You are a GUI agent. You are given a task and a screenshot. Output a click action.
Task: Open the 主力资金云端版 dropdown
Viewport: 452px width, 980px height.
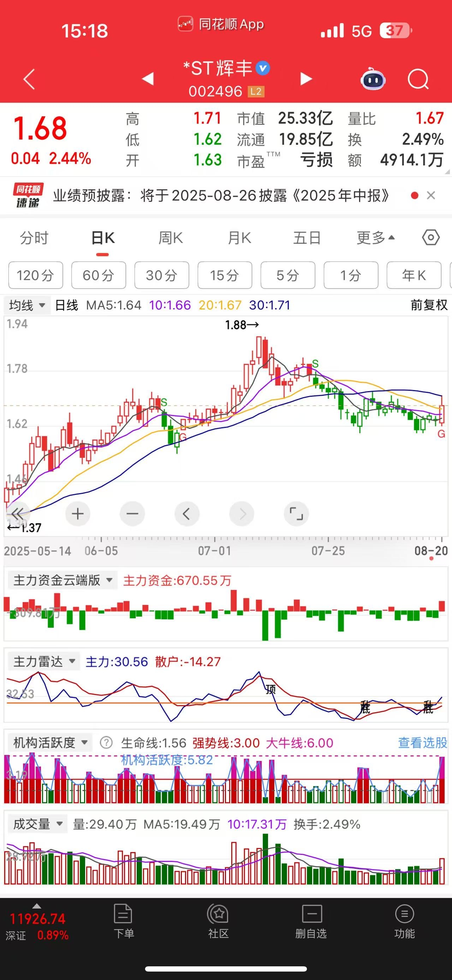click(x=63, y=580)
